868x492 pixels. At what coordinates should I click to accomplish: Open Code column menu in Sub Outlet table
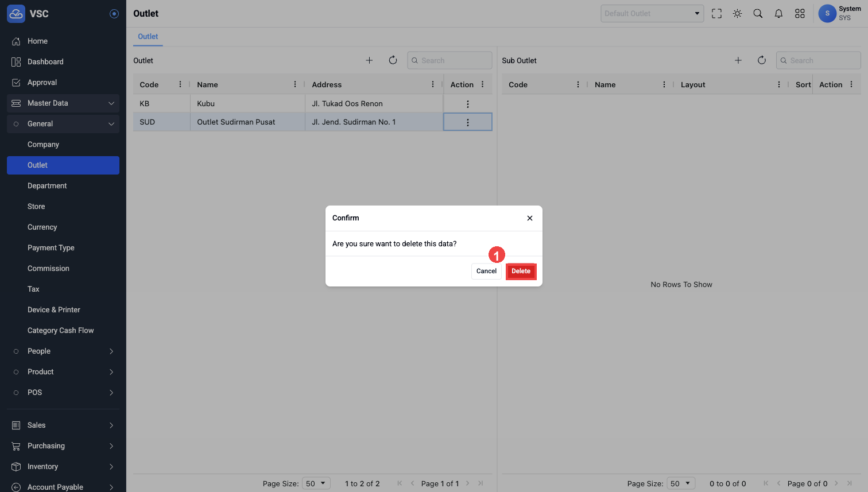point(578,84)
